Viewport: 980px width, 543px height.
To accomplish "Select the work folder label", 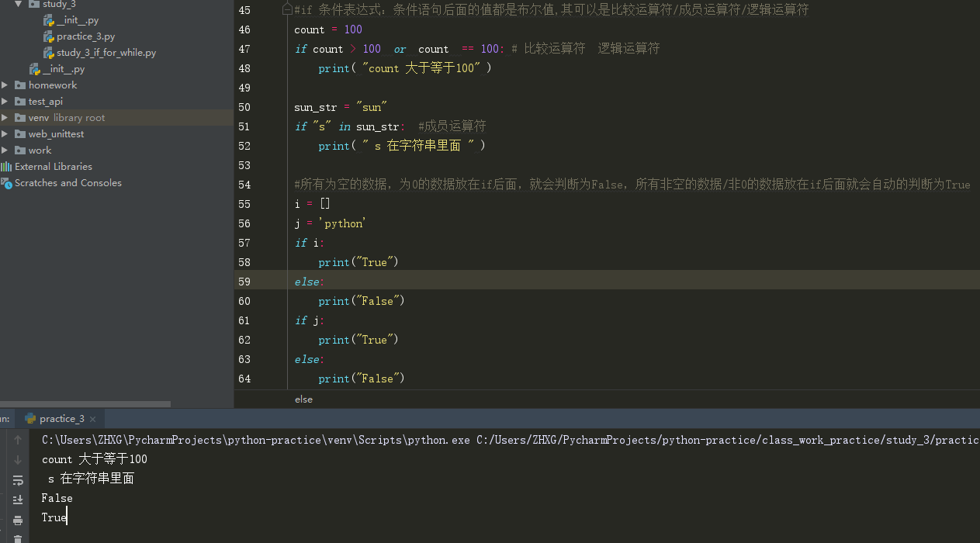I will [x=40, y=150].
